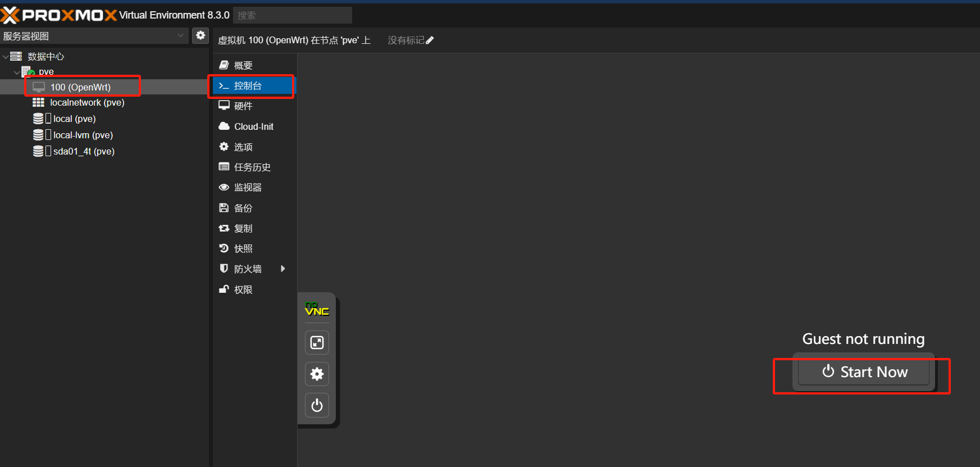Viewport: 980px width, 467px height.
Task: Click the 搜索 search field
Action: (293, 15)
